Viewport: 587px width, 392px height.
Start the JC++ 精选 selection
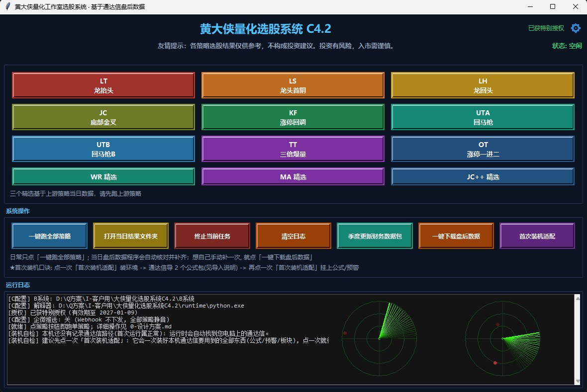coord(483,176)
